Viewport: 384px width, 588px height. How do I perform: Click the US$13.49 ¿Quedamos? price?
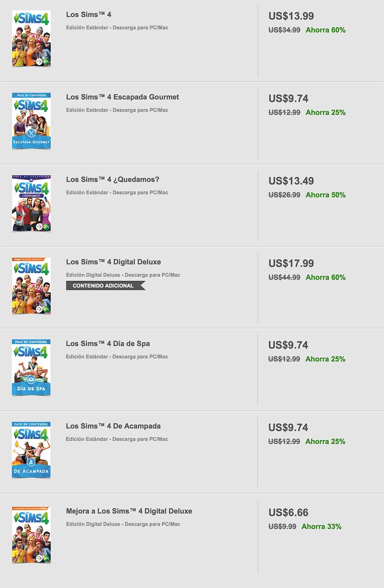tap(291, 181)
